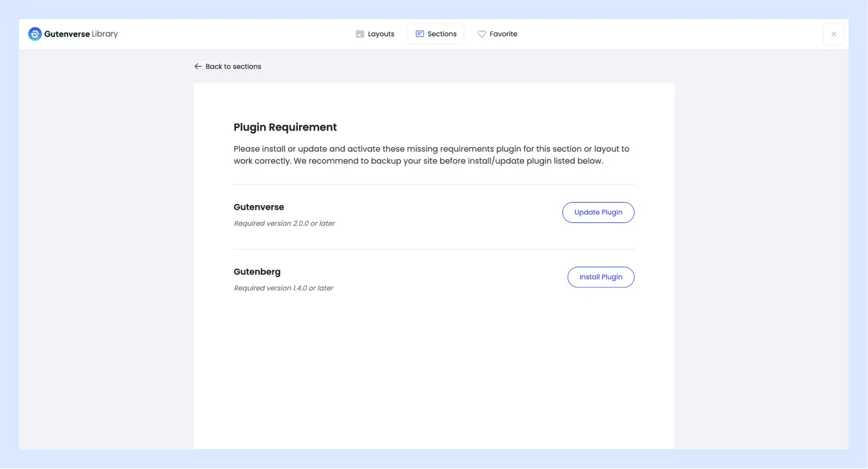Go back via Back to sections link

pos(233,66)
